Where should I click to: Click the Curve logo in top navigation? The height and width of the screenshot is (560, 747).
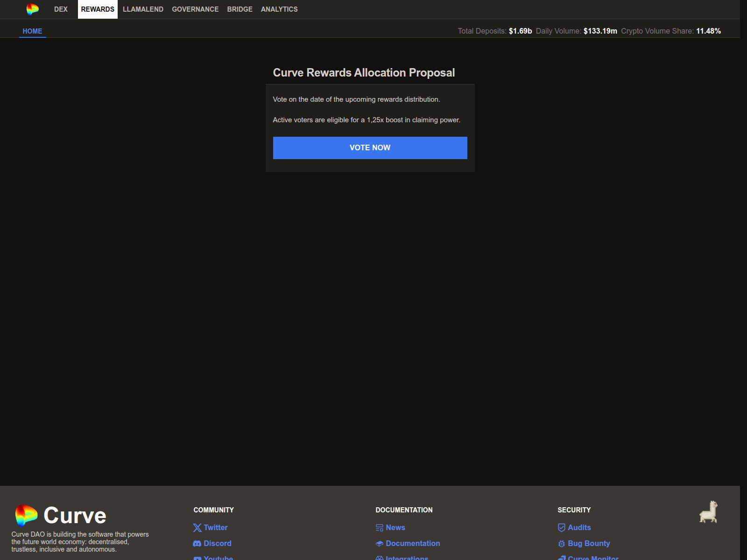33,9
